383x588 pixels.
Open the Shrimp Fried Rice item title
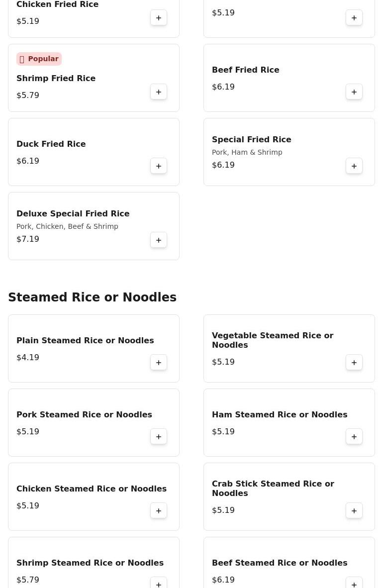(56, 79)
